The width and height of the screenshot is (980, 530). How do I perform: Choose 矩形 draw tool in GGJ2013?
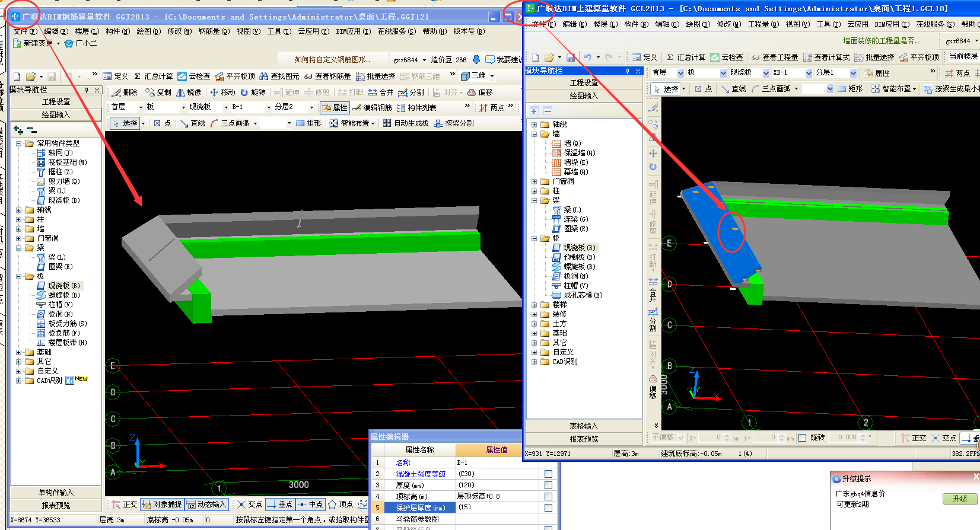[308, 123]
